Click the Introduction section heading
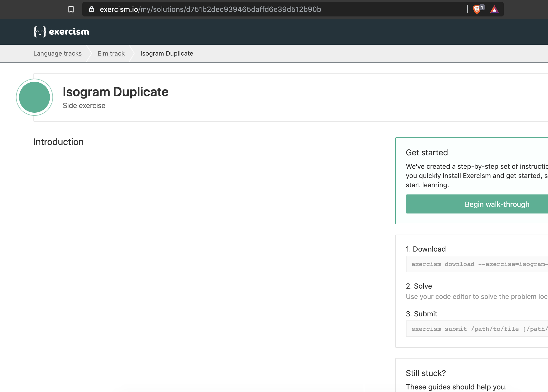 (58, 142)
